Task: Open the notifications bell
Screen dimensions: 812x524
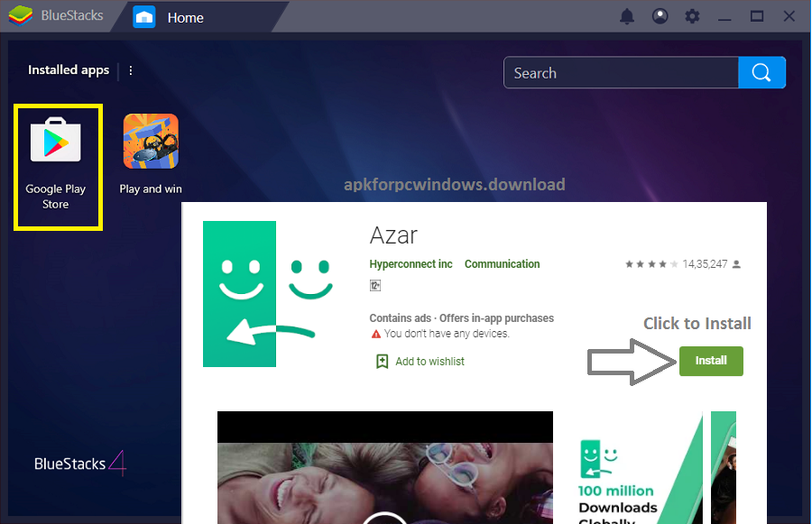Action: click(x=627, y=15)
